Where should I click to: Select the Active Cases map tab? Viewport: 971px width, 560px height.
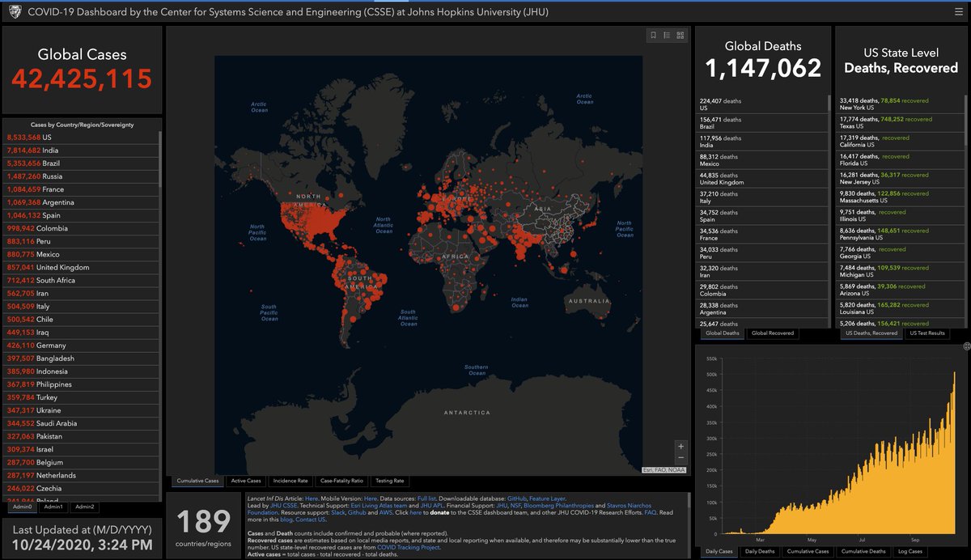pos(247,481)
